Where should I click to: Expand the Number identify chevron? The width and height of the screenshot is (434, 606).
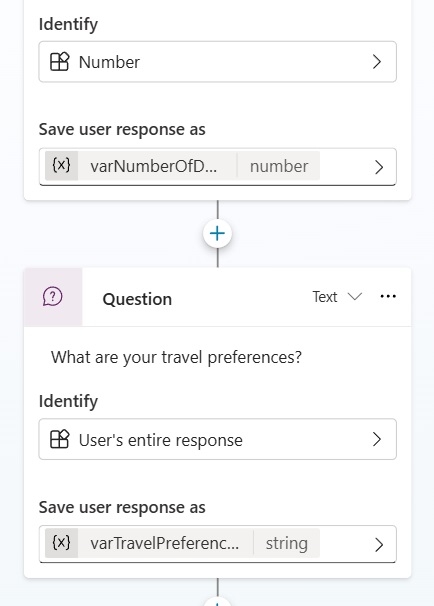377,62
